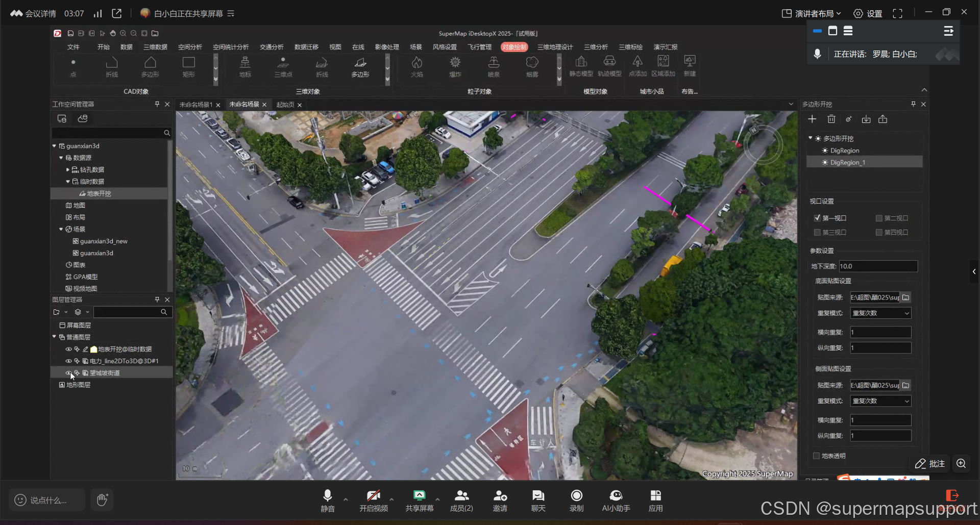The height and width of the screenshot is (525, 980).
Task: Click the export icon in 多边形开挖 panel
Action: (x=883, y=119)
